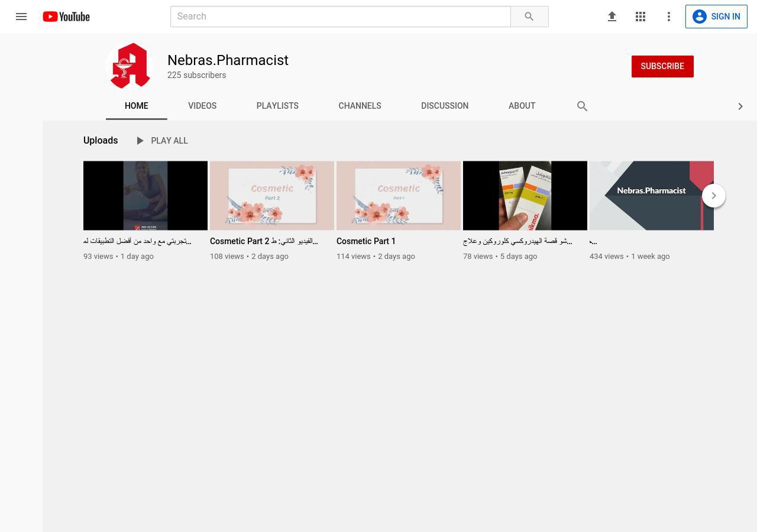
Task: Open the three-dot settings menu
Action: tap(669, 17)
